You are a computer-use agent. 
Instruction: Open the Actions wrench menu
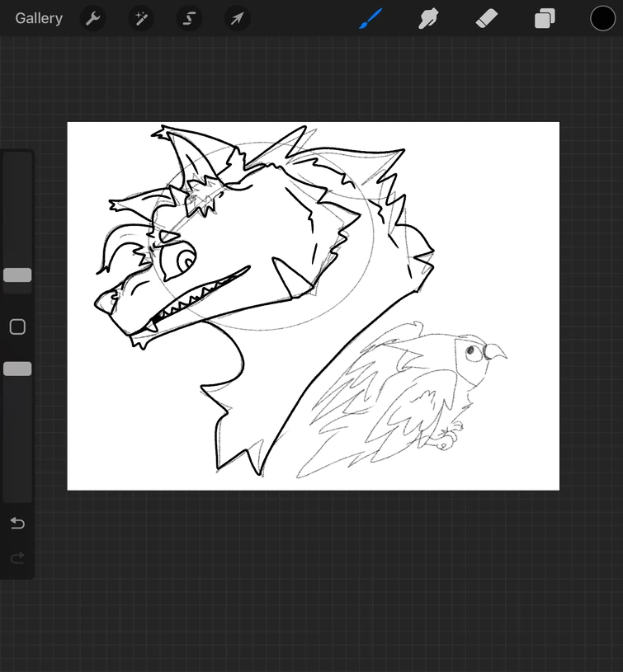pos(92,18)
